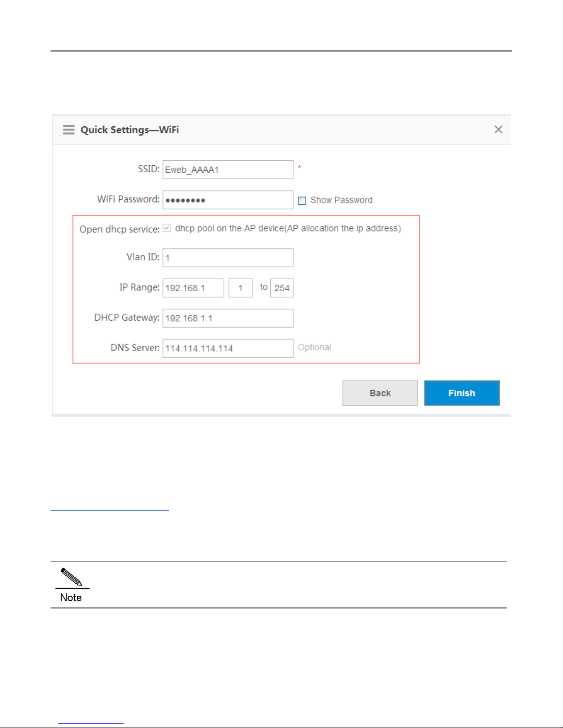Enable the Show Password checkbox

tap(302, 201)
